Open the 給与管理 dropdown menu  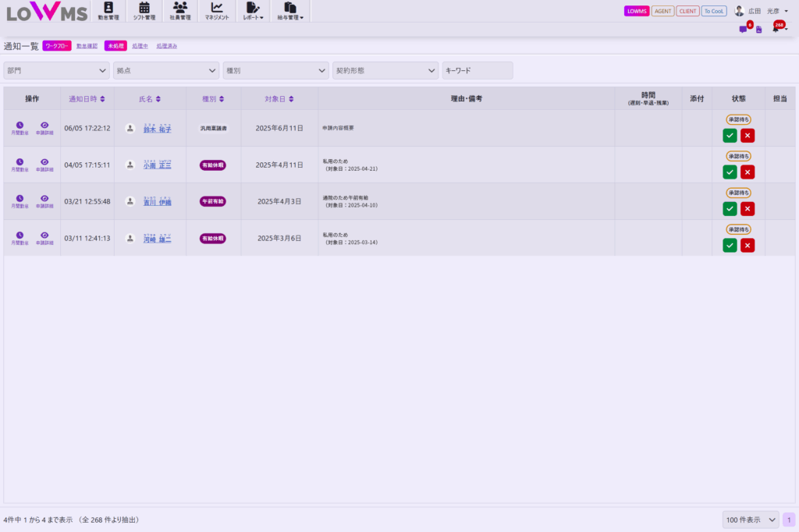click(x=290, y=11)
